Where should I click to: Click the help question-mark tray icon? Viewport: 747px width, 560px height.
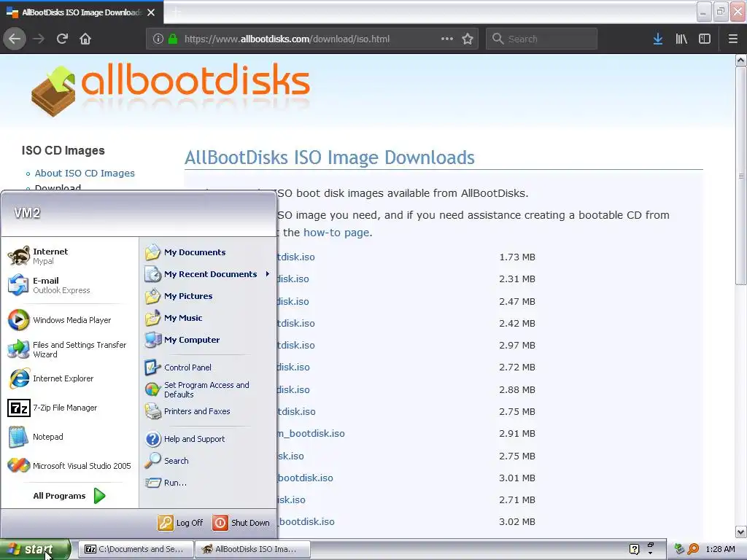634,550
